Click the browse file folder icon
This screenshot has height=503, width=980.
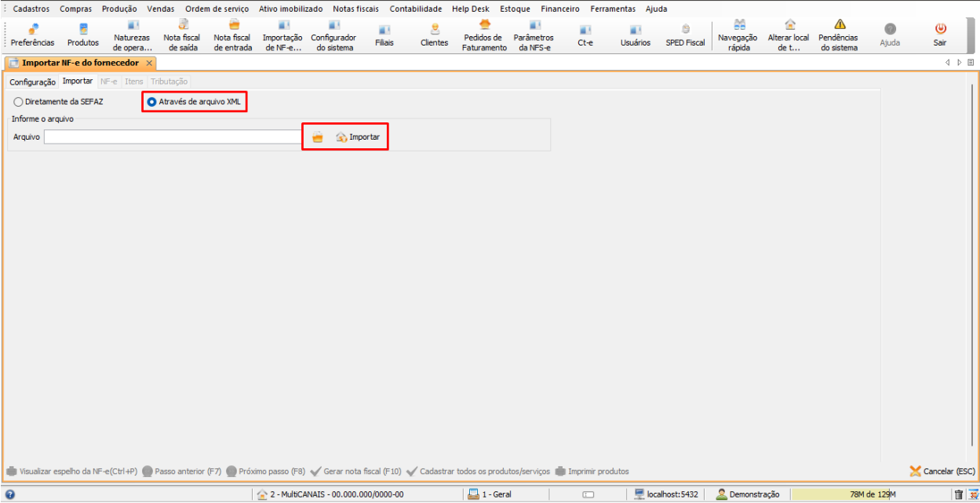coord(317,137)
